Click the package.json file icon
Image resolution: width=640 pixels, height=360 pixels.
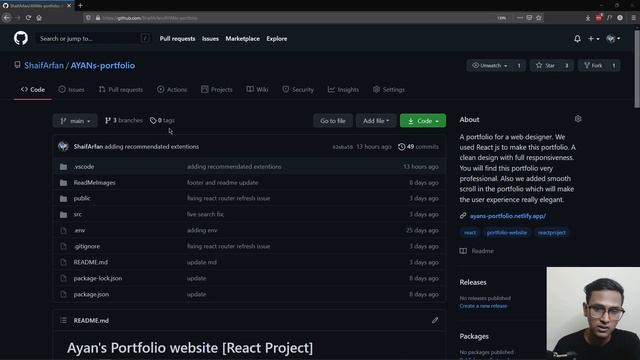63,294
